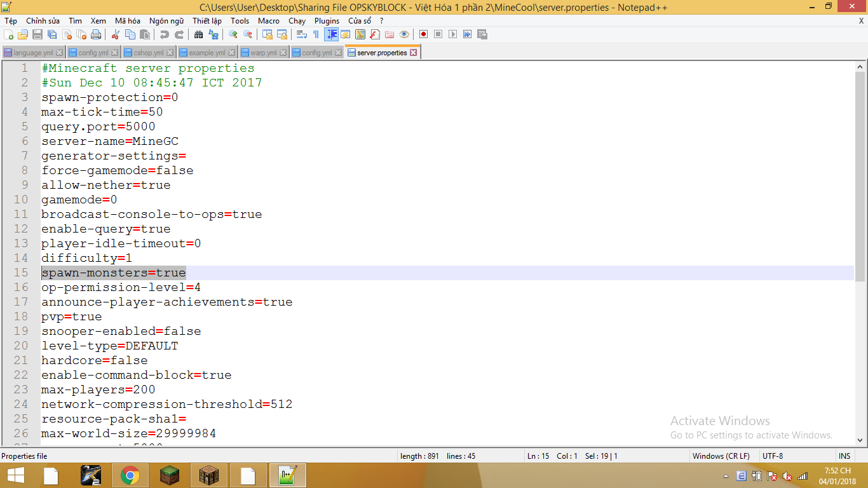The width and height of the screenshot is (868, 488).
Task: Click the "length : 891" status bar entry
Action: [420, 456]
